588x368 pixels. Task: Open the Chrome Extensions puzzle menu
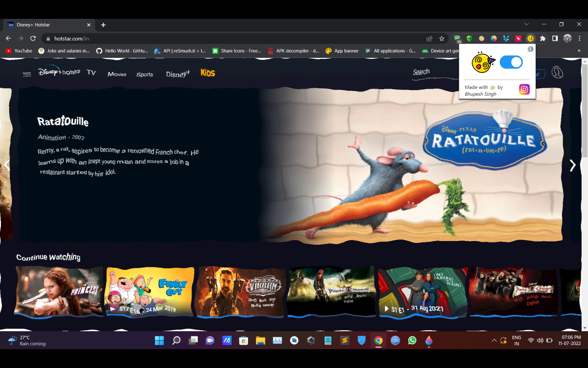[543, 39]
